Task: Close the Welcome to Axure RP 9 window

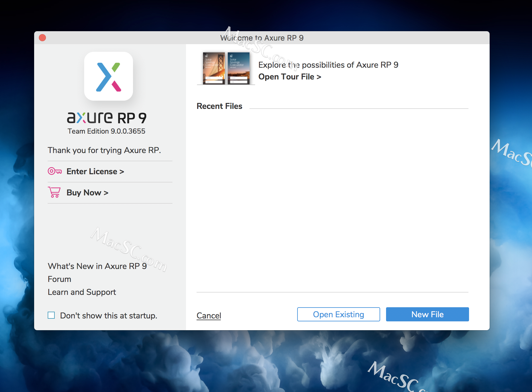Action: click(x=42, y=38)
